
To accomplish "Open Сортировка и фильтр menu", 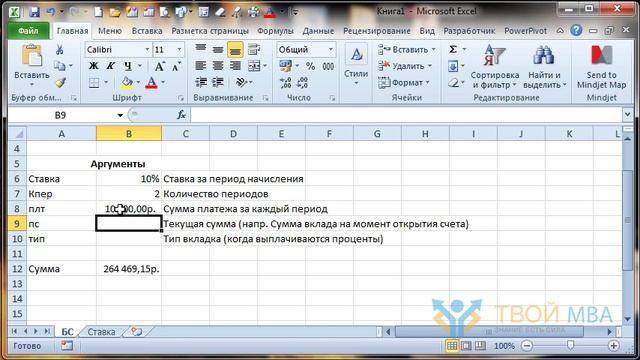I will click(x=495, y=67).
